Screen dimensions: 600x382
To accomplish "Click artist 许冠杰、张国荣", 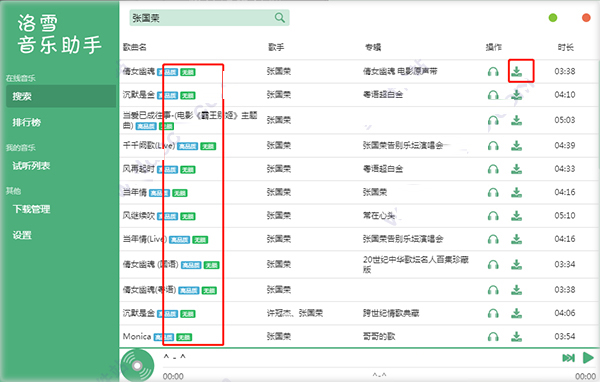I will pos(295,313).
